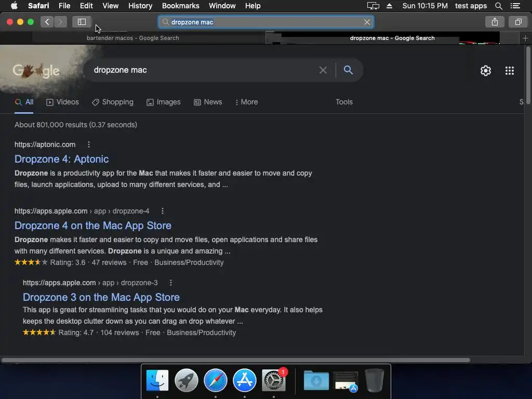
Task: Open Notification Center list icon
Action: [x=515, y=6]
